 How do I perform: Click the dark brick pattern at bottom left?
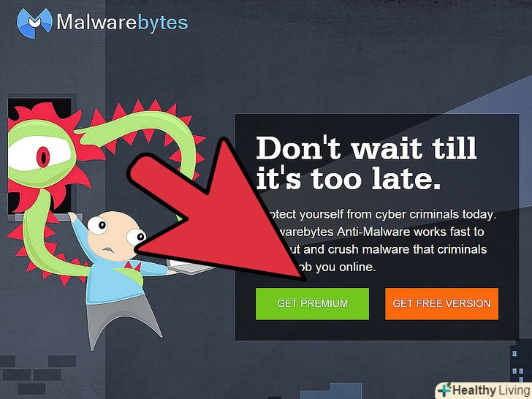coord(37,373)
